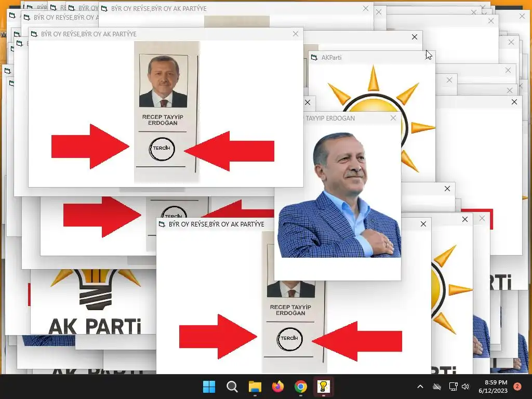
Task: Click the Erdogan portrait in blue checkered jacket
Action: pyautogui.click(x=339, y=194)
